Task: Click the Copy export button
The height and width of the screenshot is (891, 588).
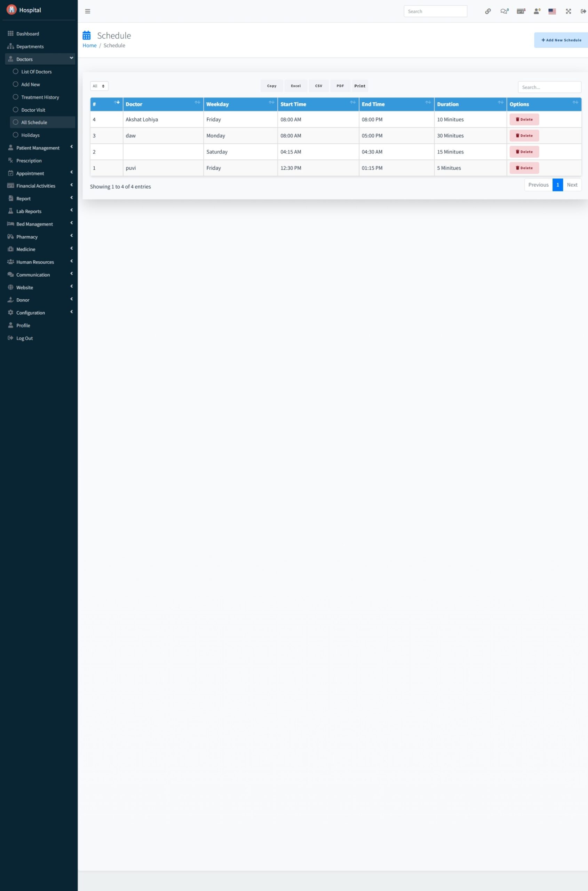Action: [272, 86]
